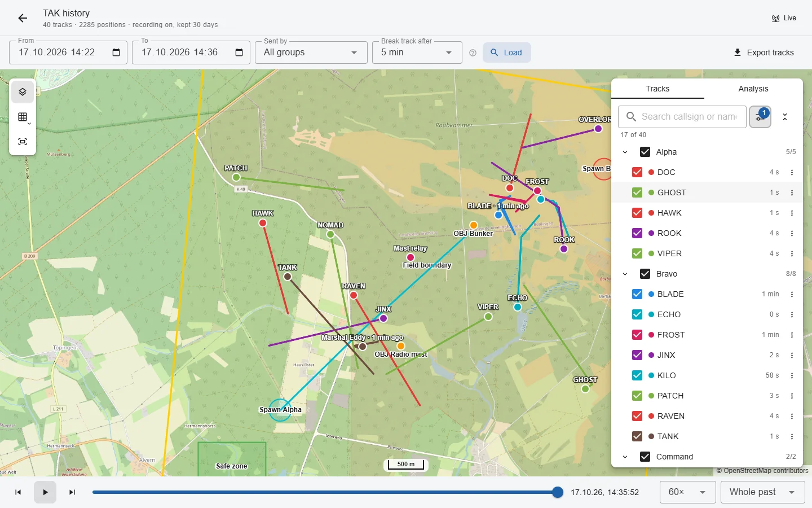Uncheck the DOC track checkbox
Viewport: 812px width, 508px height.
[637, 172]
